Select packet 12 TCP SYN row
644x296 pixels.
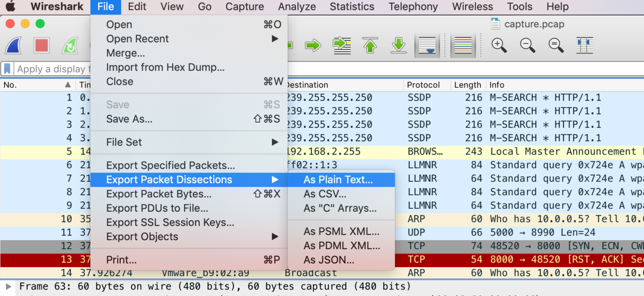pos(322,246)
